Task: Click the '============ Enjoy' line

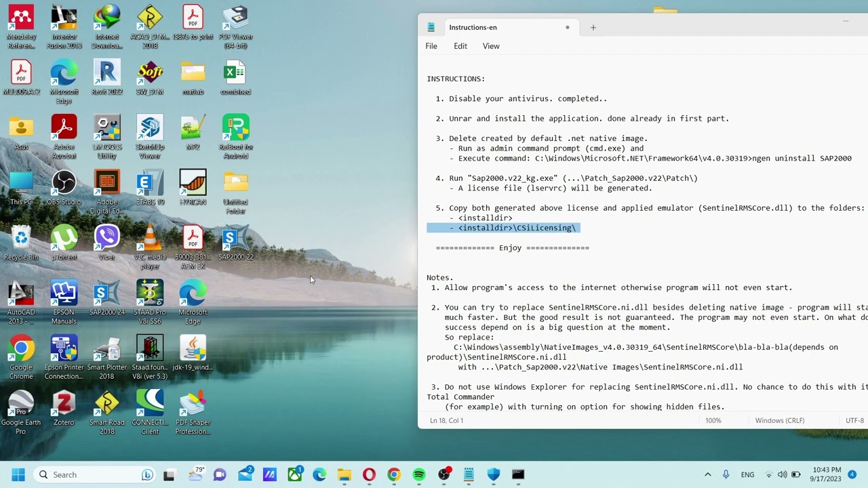Action: [x=512, y=248]
